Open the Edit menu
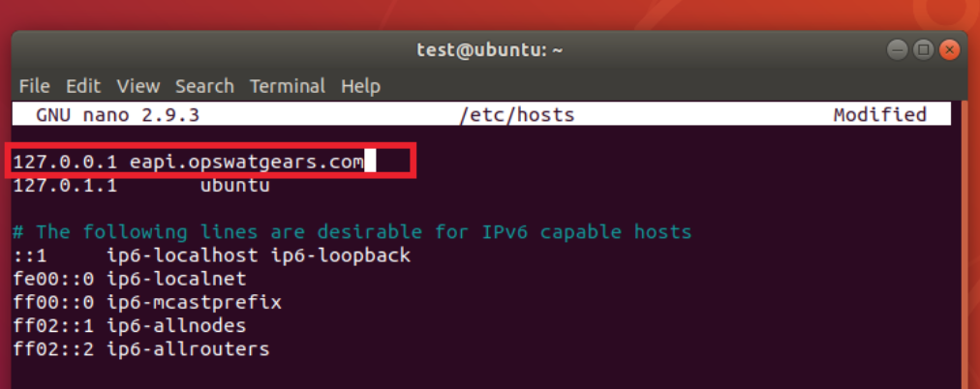Image resolution: width=980 pixels, height=389 pixels. (x=83, y=86)
